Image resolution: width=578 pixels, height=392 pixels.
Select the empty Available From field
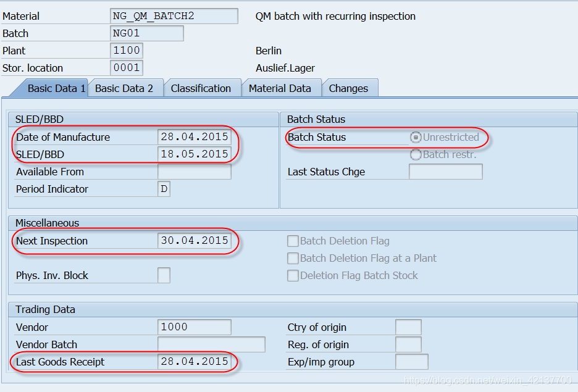click(x=195, y=172)
